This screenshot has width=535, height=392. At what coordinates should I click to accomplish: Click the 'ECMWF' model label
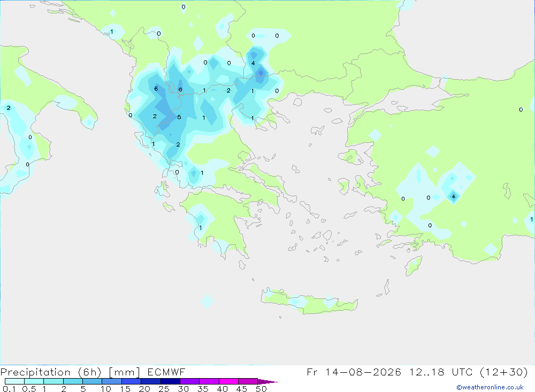(166, 372)
